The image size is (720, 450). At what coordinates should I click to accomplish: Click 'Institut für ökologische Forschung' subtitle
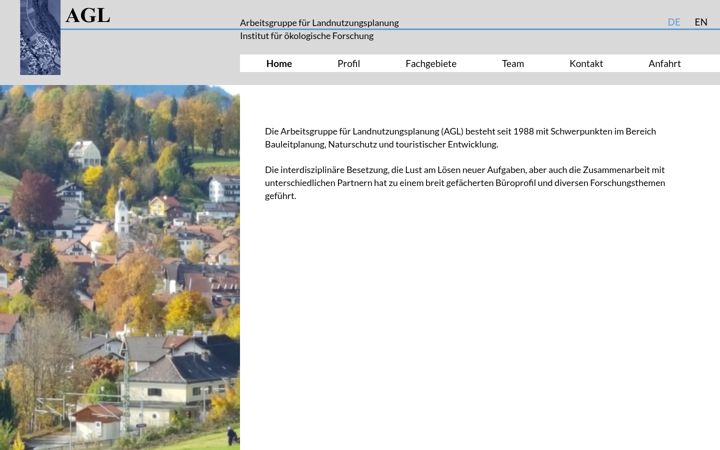tap(307, 36)
